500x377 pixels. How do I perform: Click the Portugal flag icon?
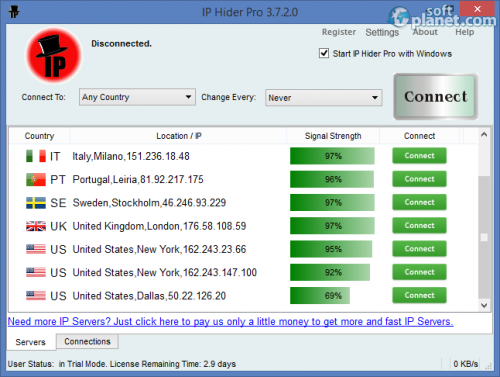click(x=36, y=179)
